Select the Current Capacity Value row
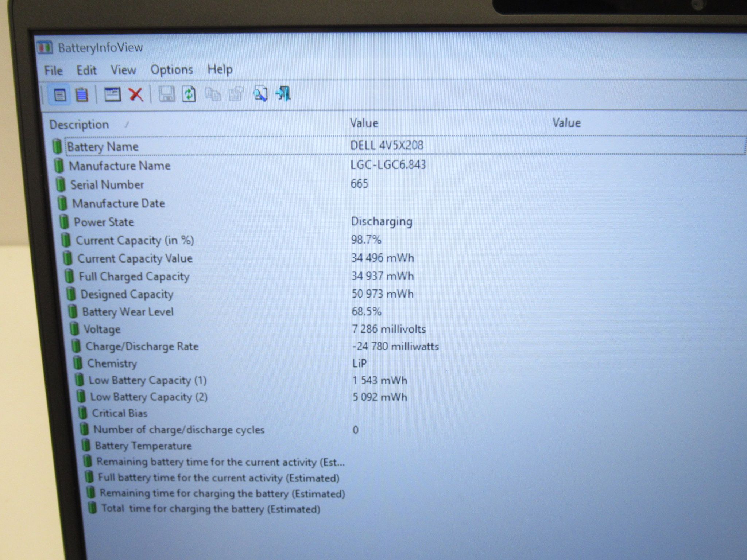Image resolution: width=747 pixels, height=560 pixels. [405, 258]
